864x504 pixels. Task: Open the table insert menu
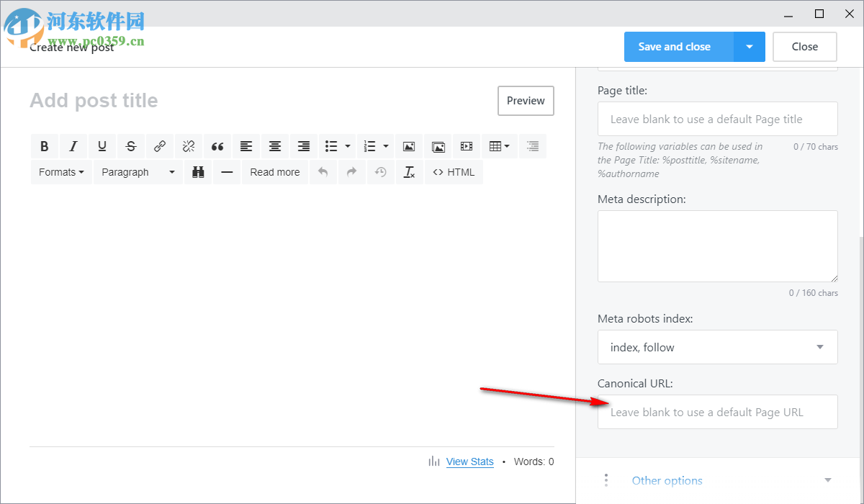[x=499, y=146]
